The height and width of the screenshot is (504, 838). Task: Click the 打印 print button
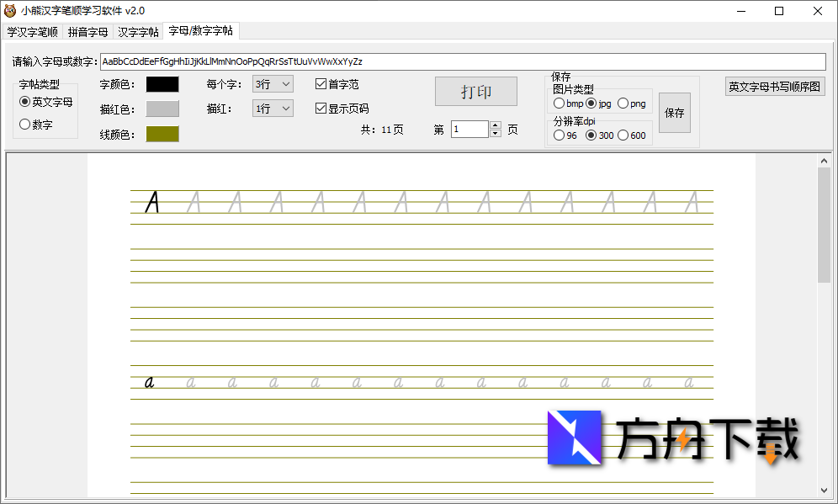coord(475,91)
